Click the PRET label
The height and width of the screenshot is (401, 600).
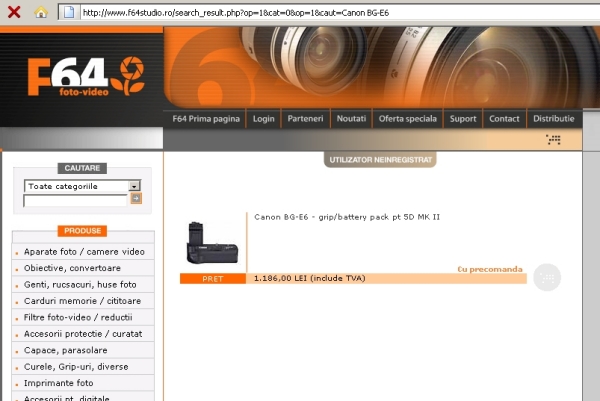213,279
